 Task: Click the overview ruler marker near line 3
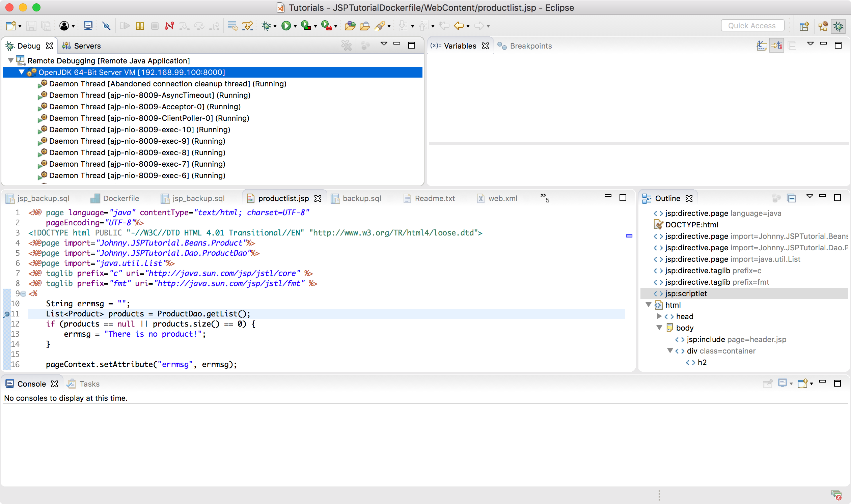(x=629, y=236)
